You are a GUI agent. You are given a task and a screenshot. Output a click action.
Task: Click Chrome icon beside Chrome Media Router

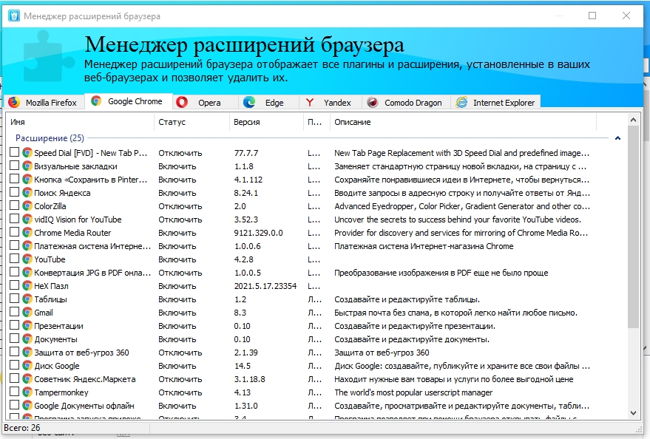pos(27,232)
